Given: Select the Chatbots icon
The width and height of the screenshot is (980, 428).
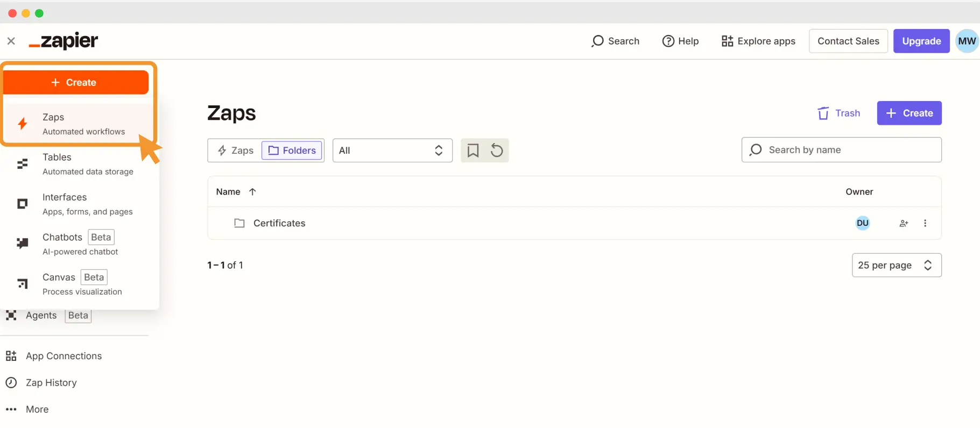Looking at the screenshot, I should pyautogui.click(x=23, y=244).
